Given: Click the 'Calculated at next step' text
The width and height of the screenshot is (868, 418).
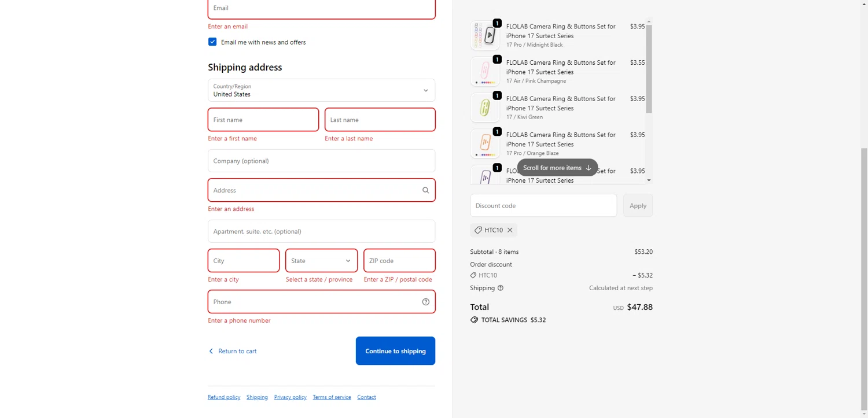Looking at the screenshot, I should (x=621, y=288).
